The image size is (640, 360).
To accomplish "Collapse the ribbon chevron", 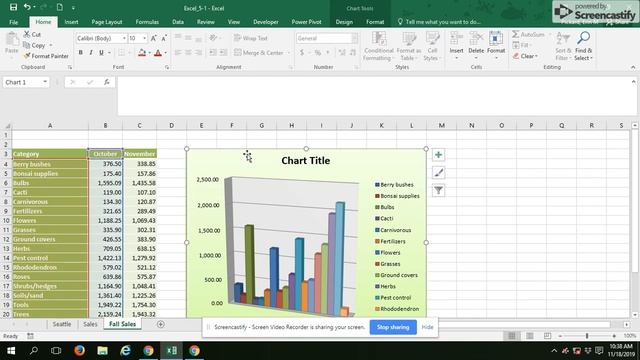I will [x=633, y=67].
